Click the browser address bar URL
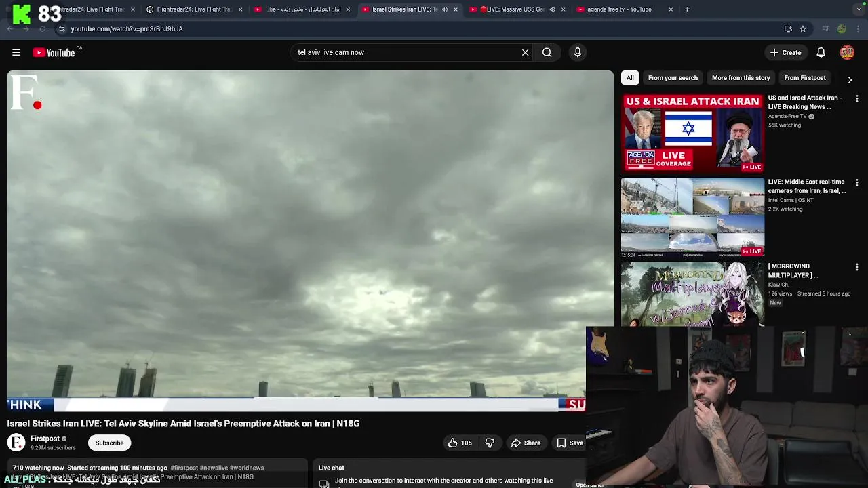The width and height of the screenshot is (868, 488). click(127, 29)
